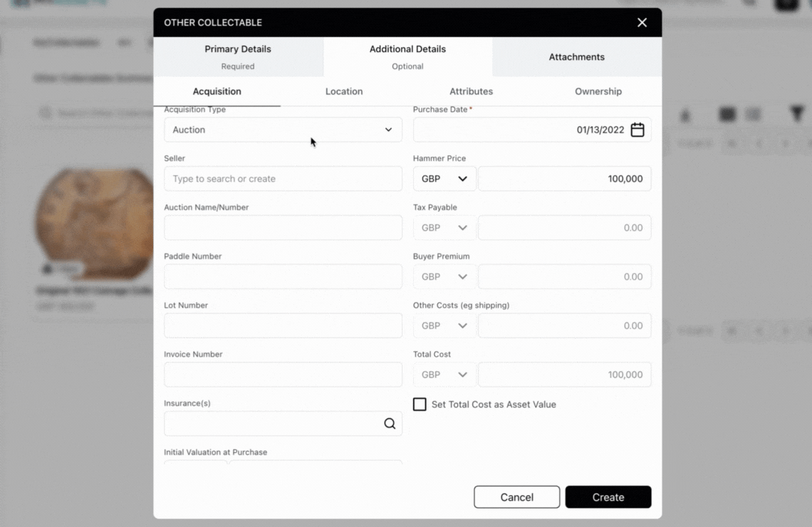Switch to the Primary Details tab
This screenshot has height=527, width=812.
pos(238,57)
